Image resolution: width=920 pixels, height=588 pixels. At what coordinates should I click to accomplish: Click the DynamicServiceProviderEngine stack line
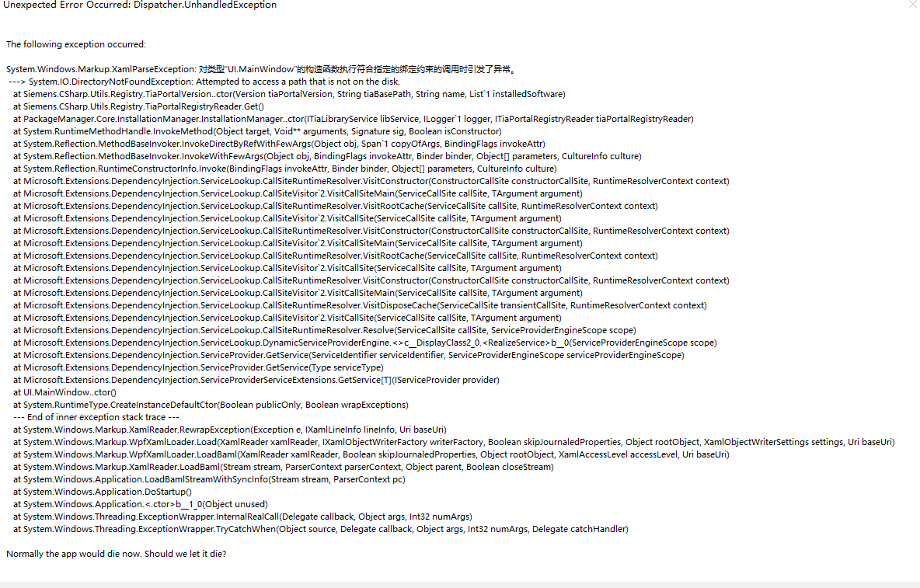point(365,343)
